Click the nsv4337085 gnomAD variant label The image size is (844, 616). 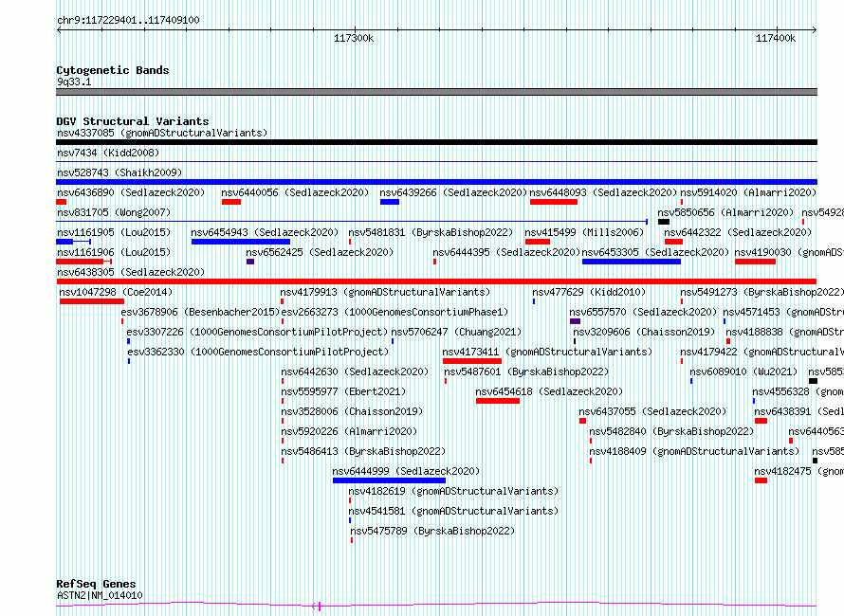coord(162,133)
